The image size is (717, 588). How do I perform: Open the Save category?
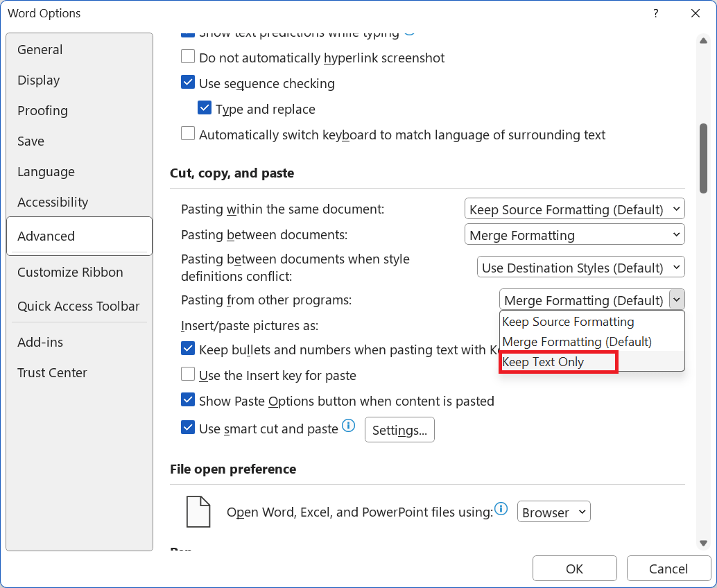80,141
